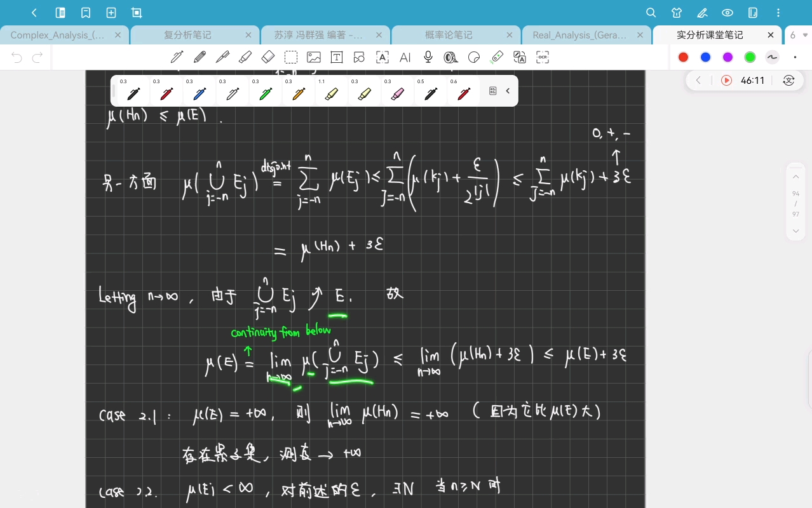Insert a text box
Screen dimensions: 812x508
tap(337, 57)
